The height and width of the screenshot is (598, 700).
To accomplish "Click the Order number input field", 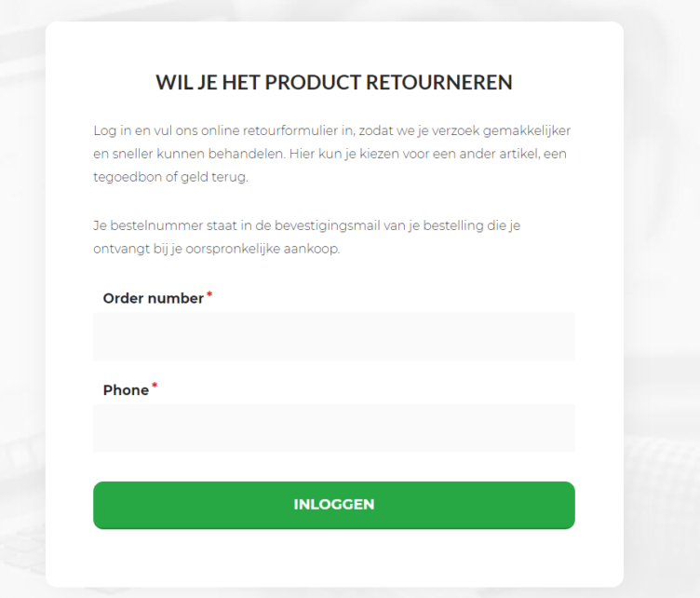I will tap(333, 337).
